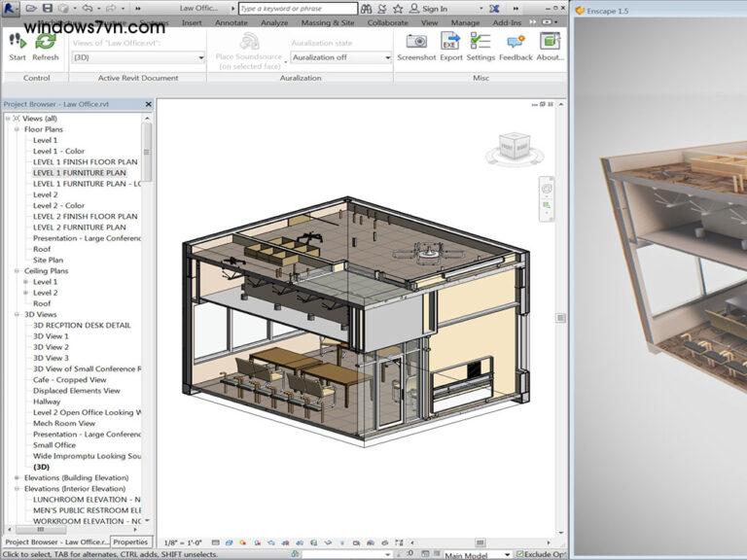Click the Shadows icon in view control bar
Viewport: 747px width, 560px height.
point(258,542)
